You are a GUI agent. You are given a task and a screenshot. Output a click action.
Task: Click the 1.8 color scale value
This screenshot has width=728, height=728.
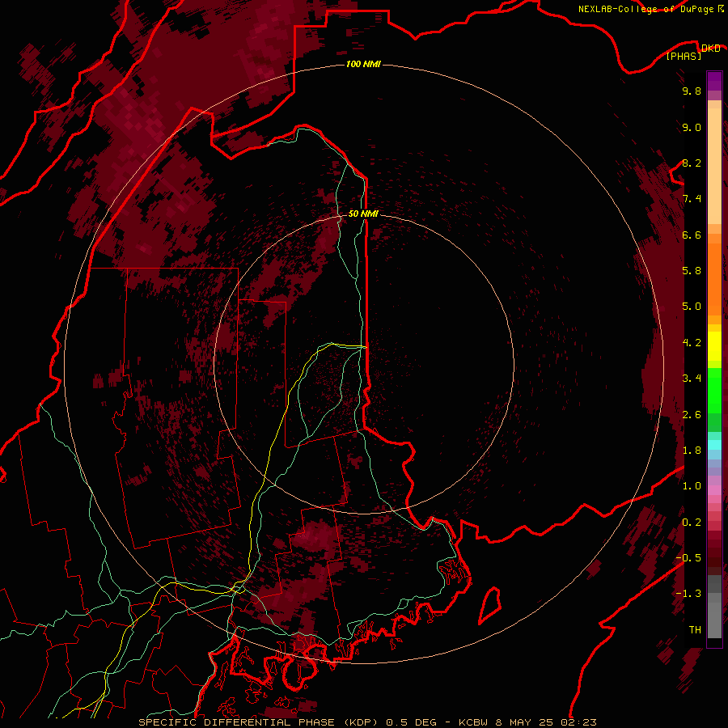point(692,451)
